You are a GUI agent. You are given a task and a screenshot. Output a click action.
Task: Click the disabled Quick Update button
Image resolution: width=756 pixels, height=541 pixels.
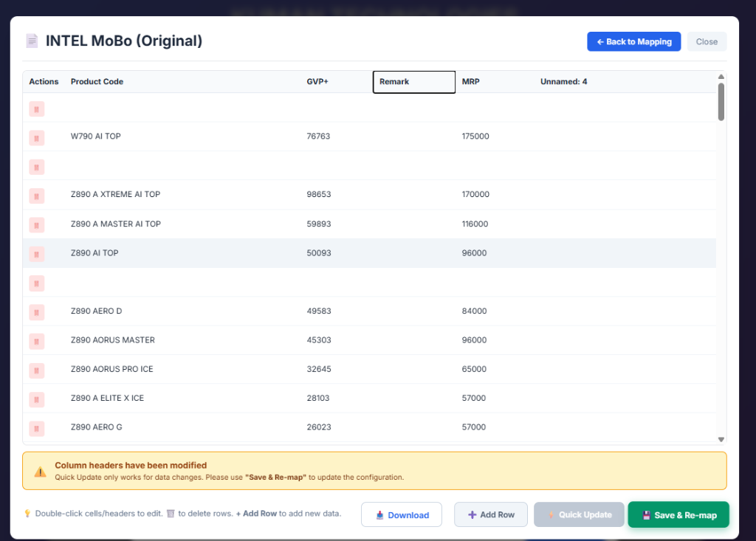coord(579,514)
